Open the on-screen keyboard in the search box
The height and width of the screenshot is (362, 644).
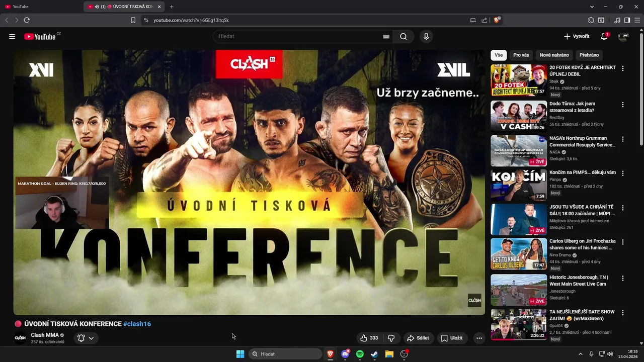tap(386, 37)
